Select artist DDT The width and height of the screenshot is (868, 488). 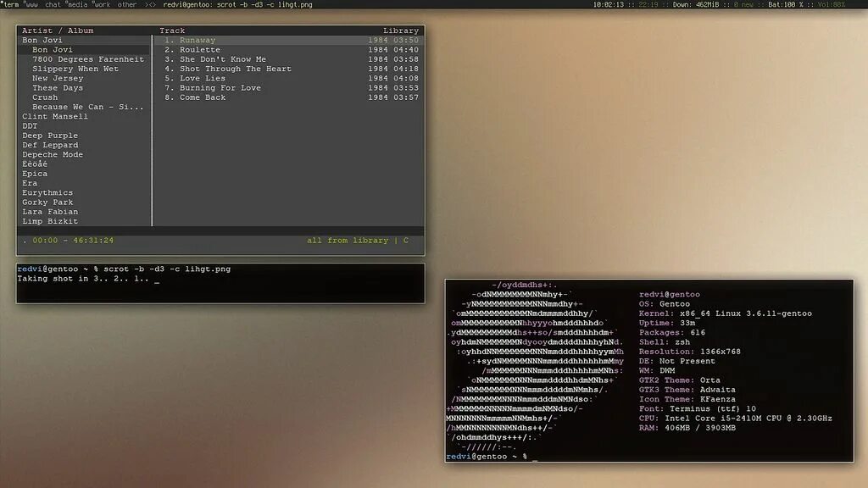coord(84,125)
